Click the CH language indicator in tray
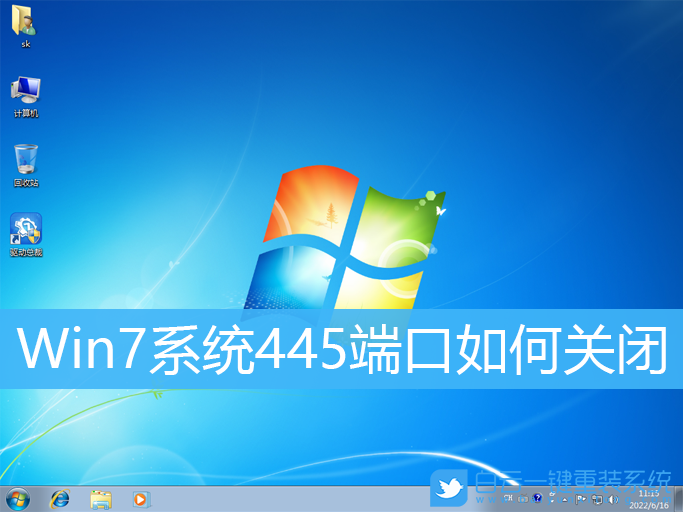Image resolution: width=683 pixels, height=512 pixels. point(508,498)
